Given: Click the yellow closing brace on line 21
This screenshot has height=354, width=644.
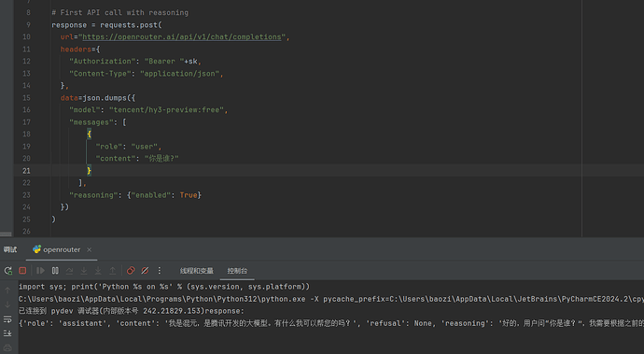Looking at the screenshot, I should click(89, 171).
